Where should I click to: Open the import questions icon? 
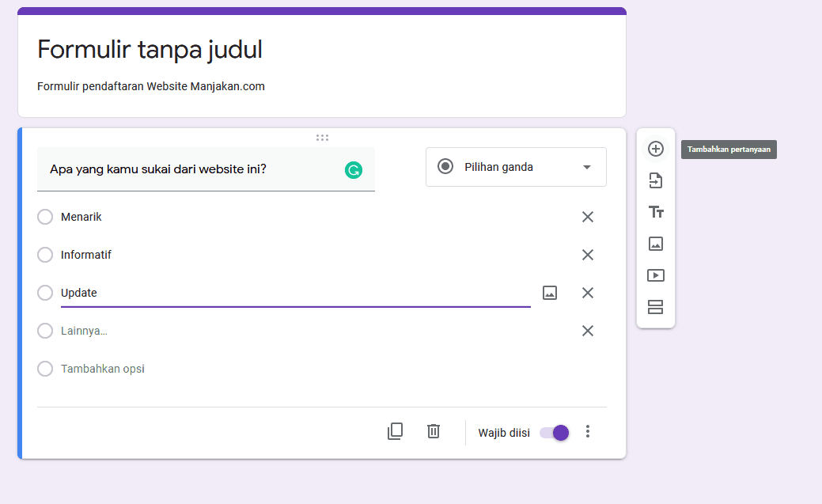(655, 180)
